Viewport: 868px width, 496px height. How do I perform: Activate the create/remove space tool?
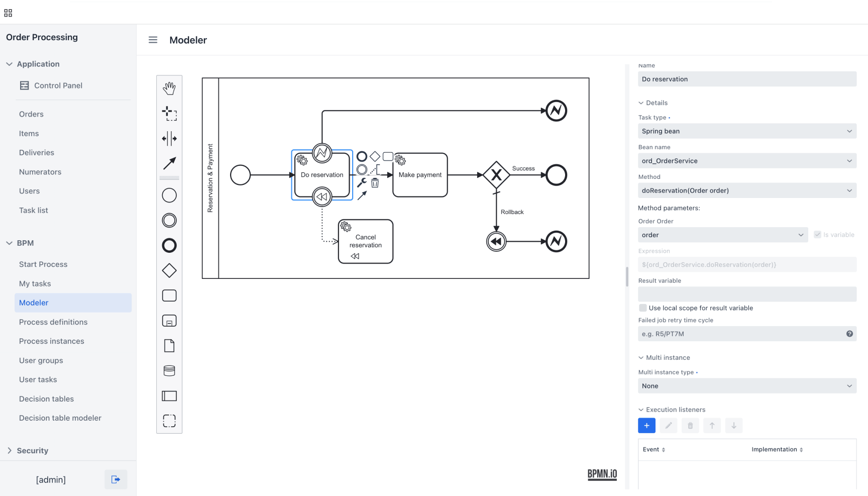[x=169, y=138]
